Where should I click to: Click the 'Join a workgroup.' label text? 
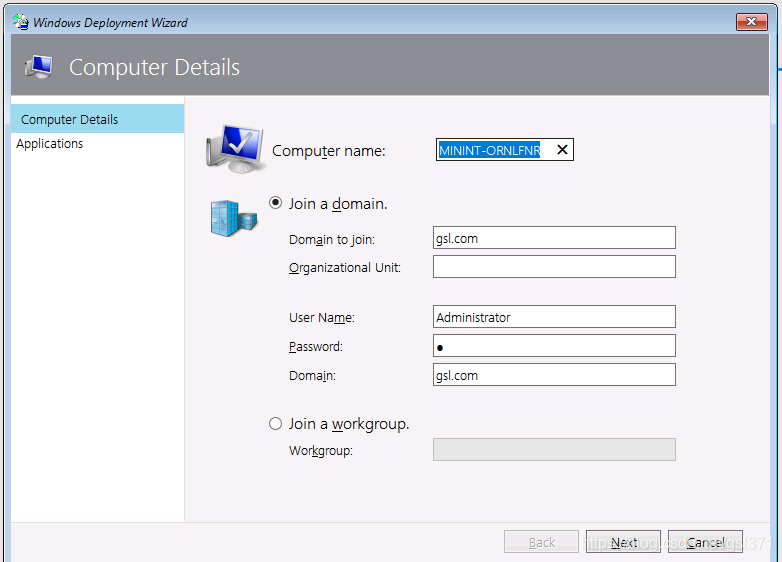(349, 424)
